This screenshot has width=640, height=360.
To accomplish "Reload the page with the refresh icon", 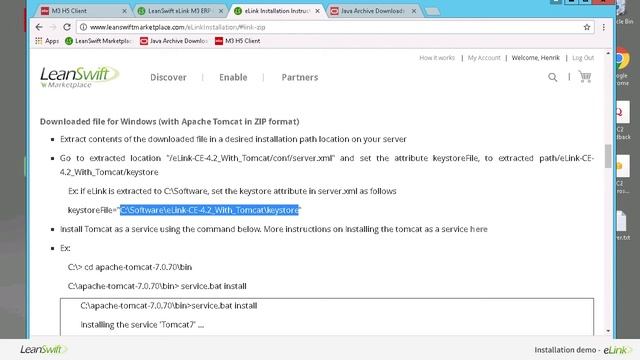I will click(67, 27).
